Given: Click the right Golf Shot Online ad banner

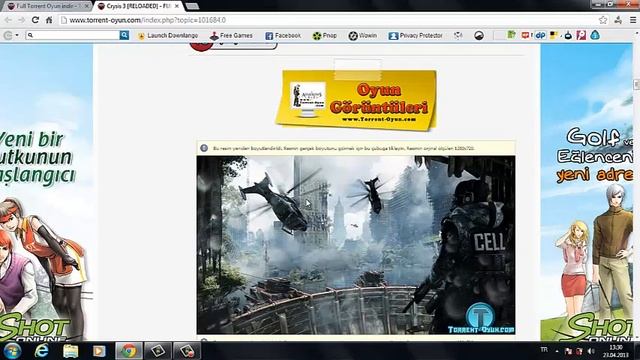Looking at the screenshot, I should click(587, 192).
